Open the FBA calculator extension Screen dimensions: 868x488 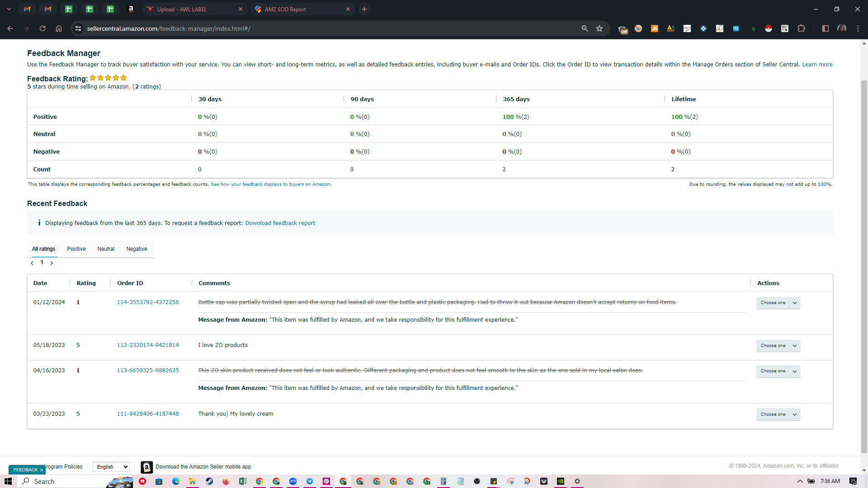[x=736, y=28]
